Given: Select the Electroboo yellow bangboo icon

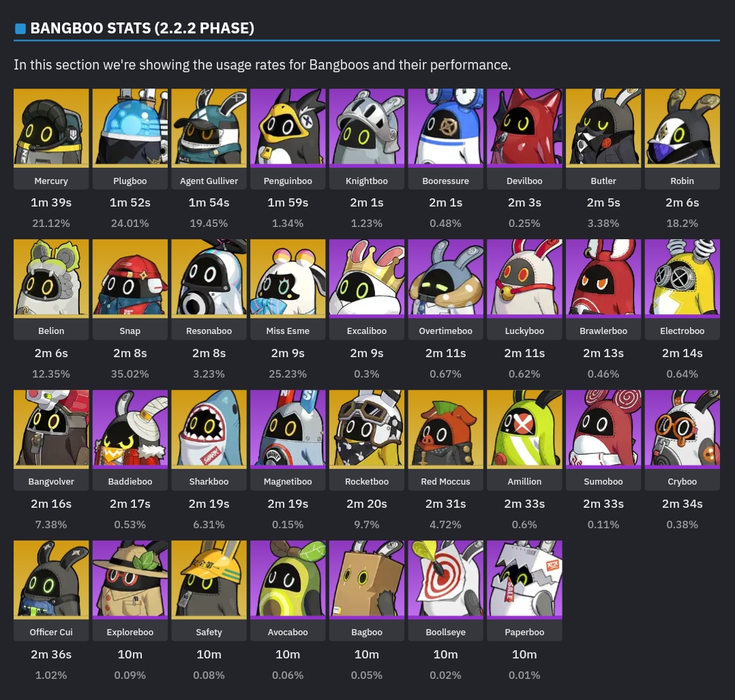Looking at the screenshot, I should pyautogui.click(x=682, y=278).
